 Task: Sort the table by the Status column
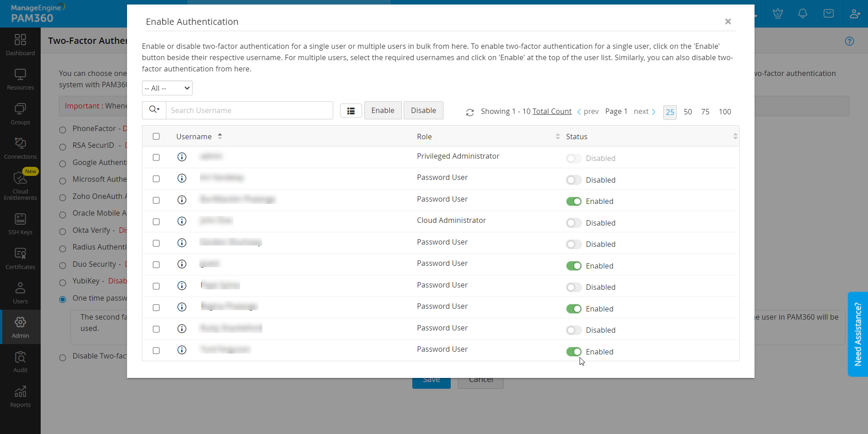click(735, 137)
